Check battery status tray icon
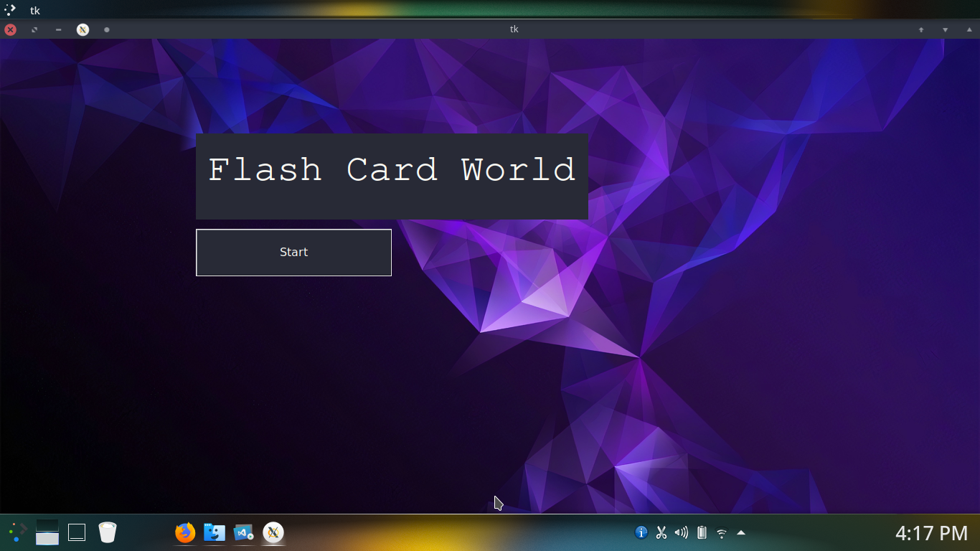The height and width of the screenshot is (551, 980). point(702,532)
